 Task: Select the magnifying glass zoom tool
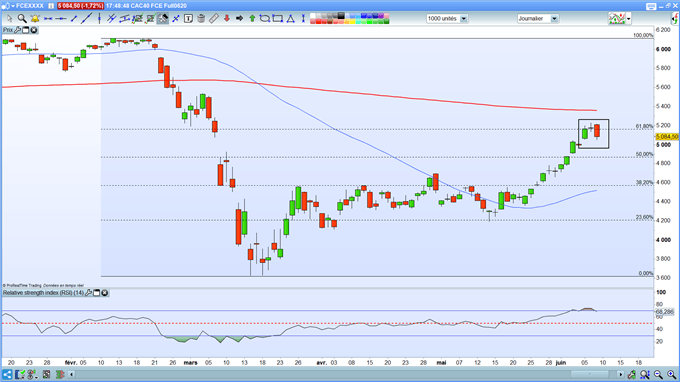click(x=22, y=19)
